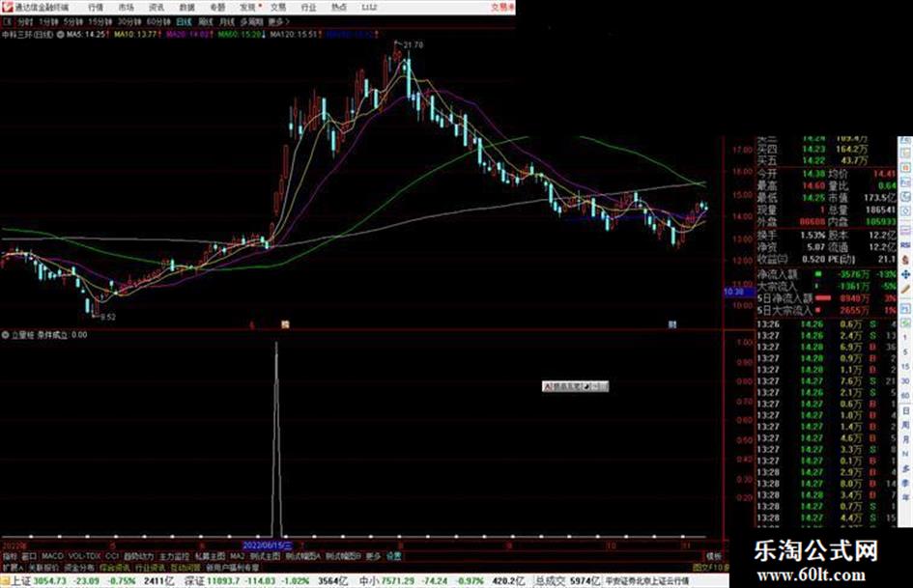This screenshot has height=588, width=913.
Task: Open the 行情 menu
Action: tap(96, 7)
